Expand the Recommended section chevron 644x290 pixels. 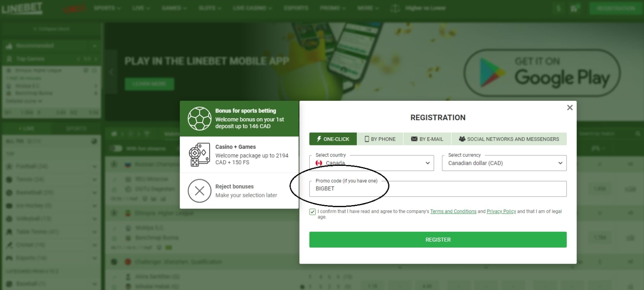(x=94, y=46)
